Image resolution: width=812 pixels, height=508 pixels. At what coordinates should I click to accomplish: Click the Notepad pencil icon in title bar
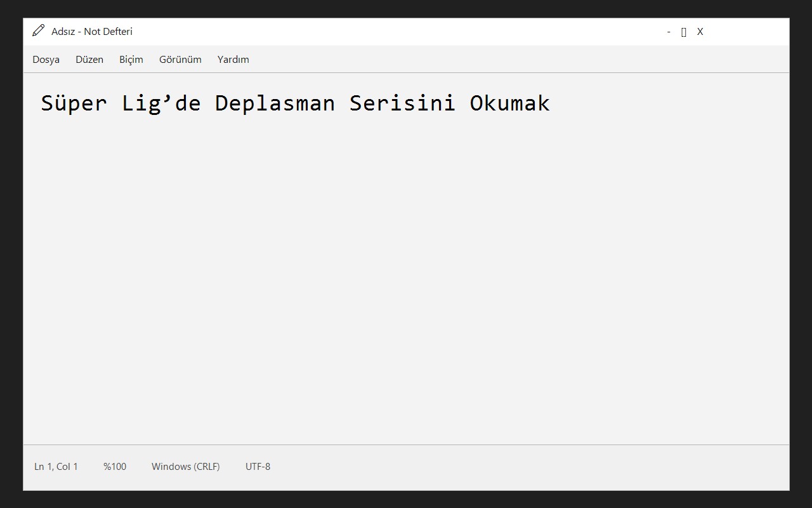[x=39, y=30]
